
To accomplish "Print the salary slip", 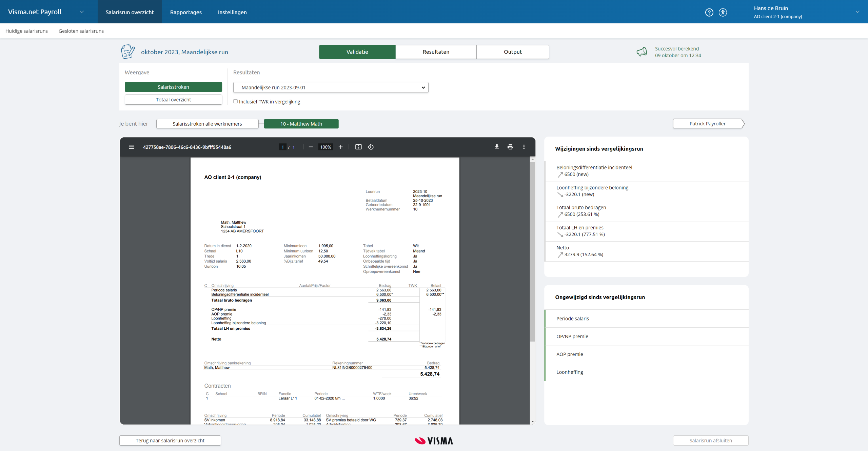I will pyautogui.click(x=510, y=147).
